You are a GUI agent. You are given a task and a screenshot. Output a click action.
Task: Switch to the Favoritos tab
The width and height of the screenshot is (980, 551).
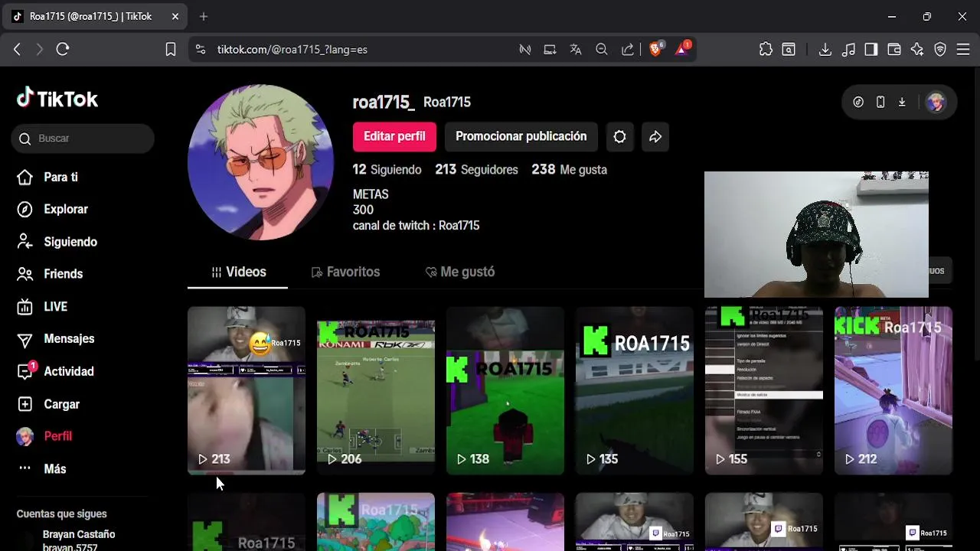coord(345,272)
